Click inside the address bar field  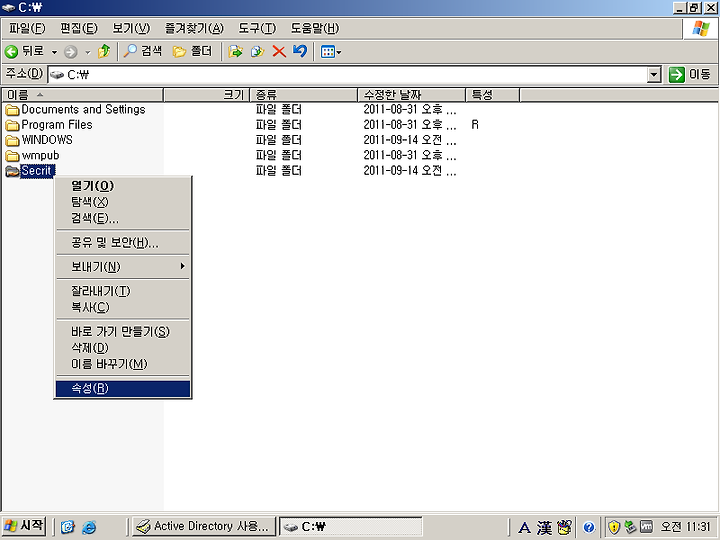[x=348, y=74]
